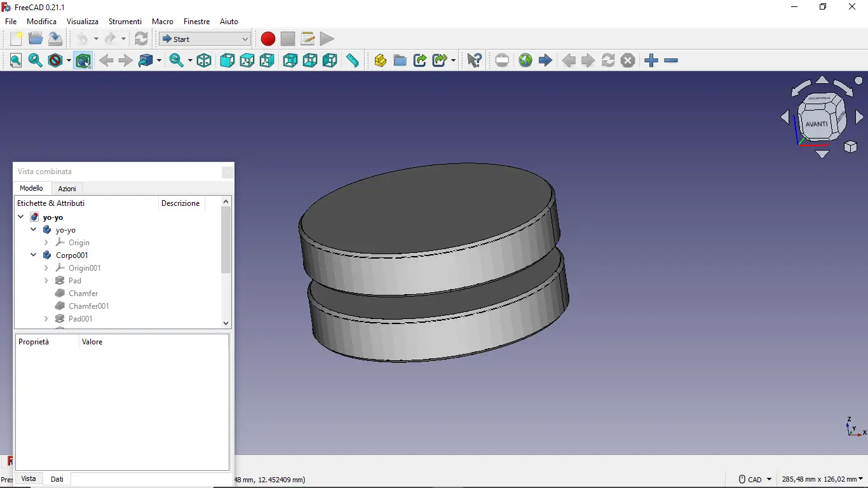Screen dimensions: 868x488
Task: Activate the measure distance ruler tool
Action: [353, 60]
